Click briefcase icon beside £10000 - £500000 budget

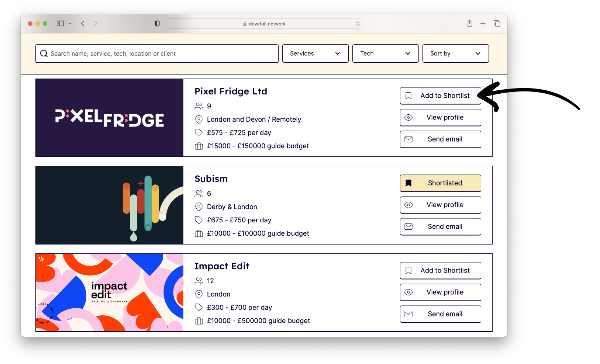pyautogui.click(x=199, y=321)
